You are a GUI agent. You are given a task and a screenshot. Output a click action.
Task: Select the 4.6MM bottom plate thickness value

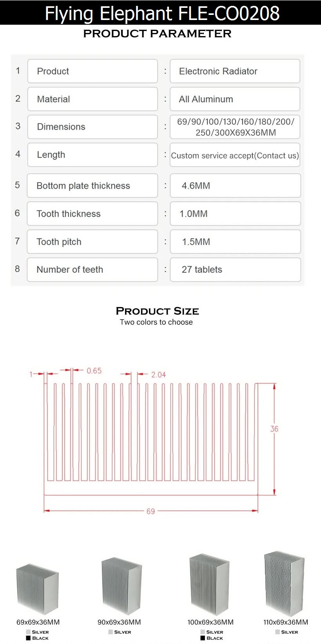[235, 186]
